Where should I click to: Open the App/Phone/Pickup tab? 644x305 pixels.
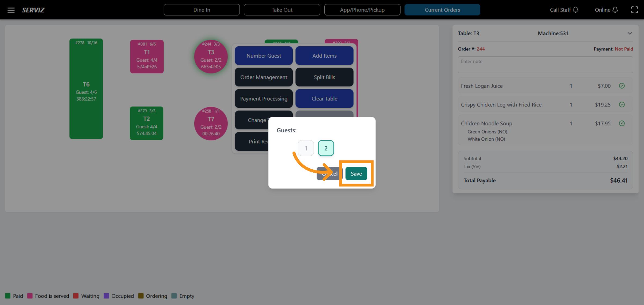[362, 10]
